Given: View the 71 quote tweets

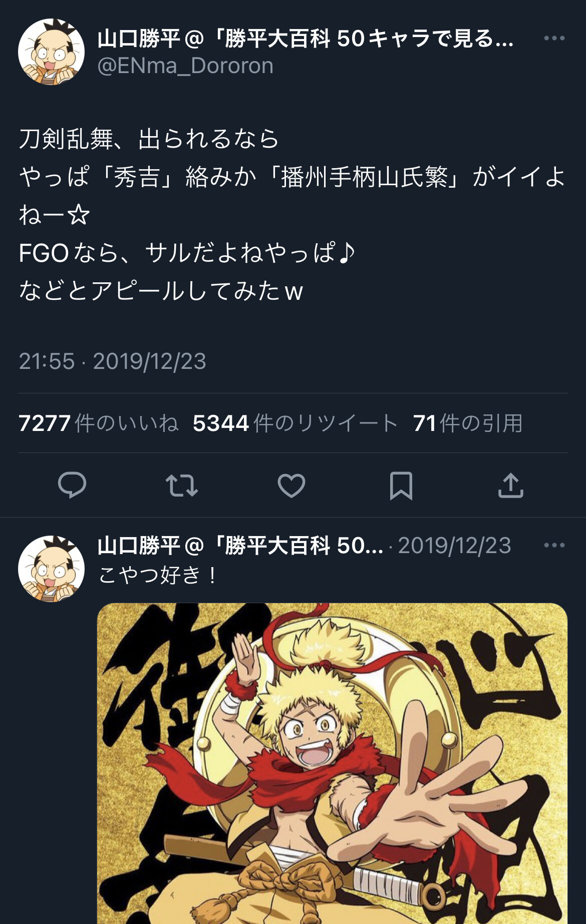Looking at the screenshot, I should tap(468, 423).
